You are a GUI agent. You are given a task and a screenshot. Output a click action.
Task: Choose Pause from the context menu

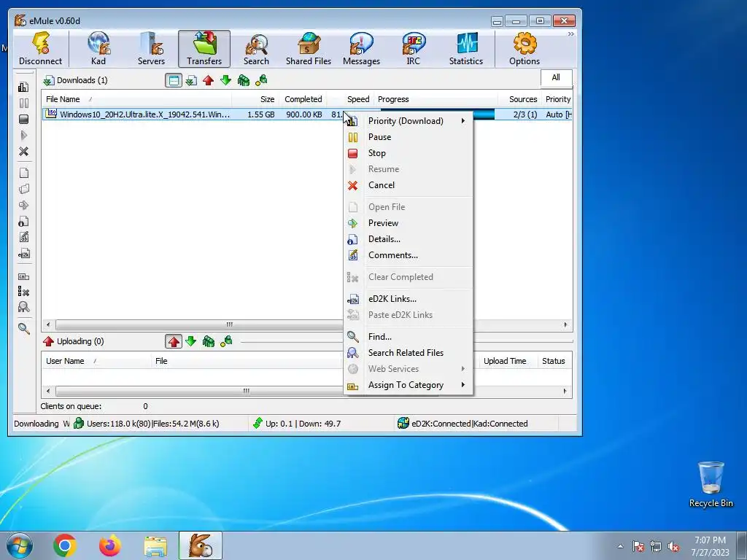click(409, 137)
